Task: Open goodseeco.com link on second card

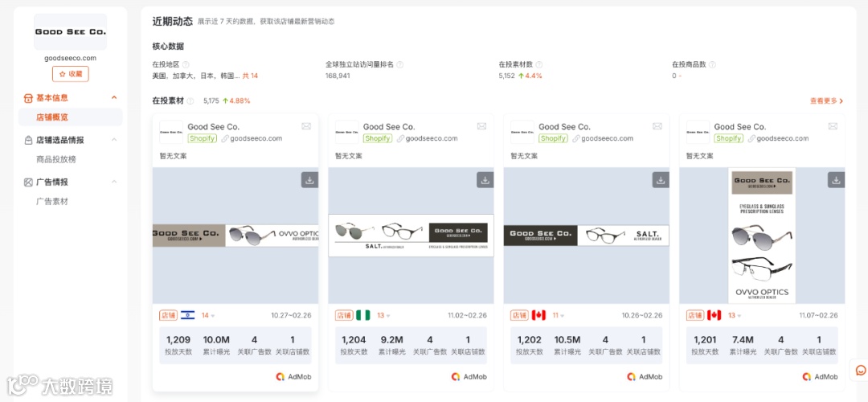Action: coord(432,138)
